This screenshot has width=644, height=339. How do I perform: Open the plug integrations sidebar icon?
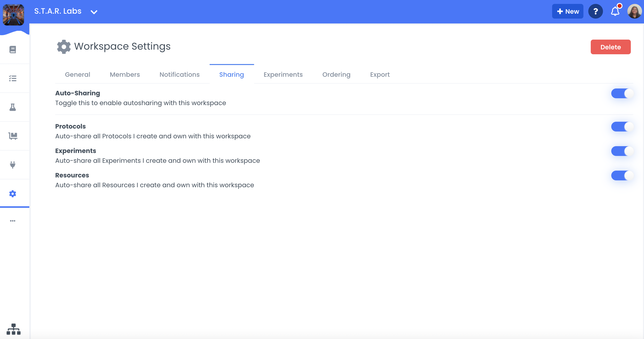coord(13,165)
